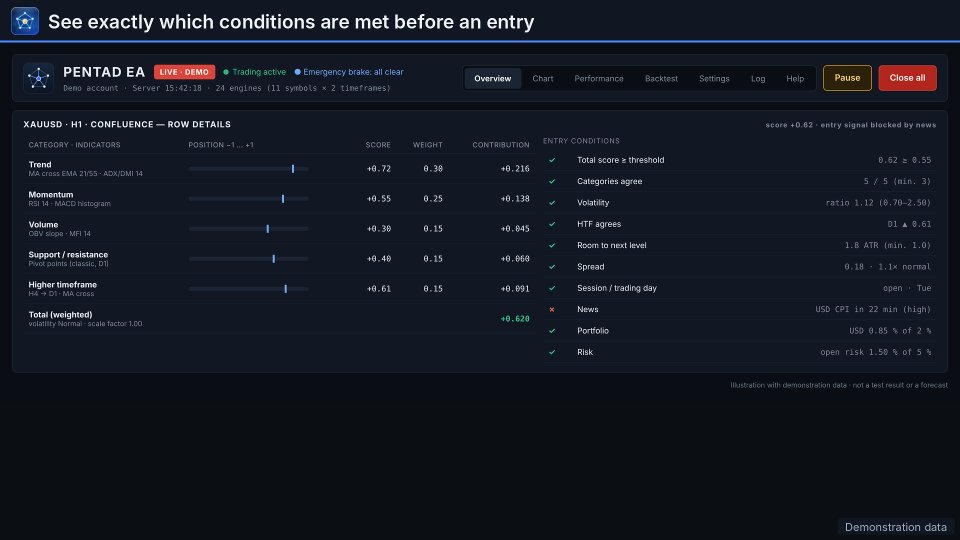Click the Total (weighted) row label
Viewport: 960px width, 540px height.
pyautogui.click(x=60, y=315)
